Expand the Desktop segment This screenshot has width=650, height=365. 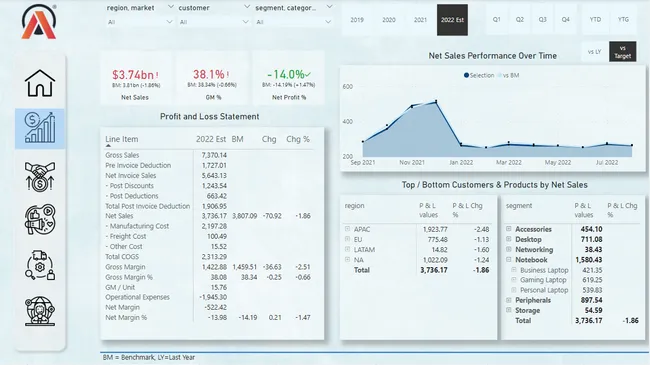tap(509, 239)
